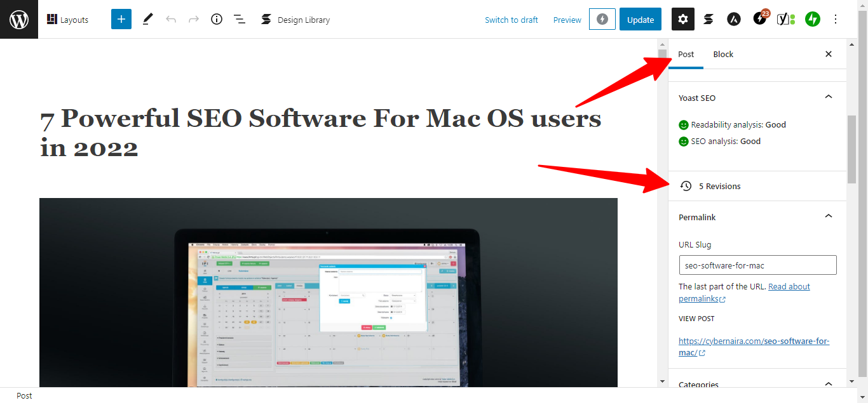Click the Update button
The image size is (868, 403).
tap(641, 19)
